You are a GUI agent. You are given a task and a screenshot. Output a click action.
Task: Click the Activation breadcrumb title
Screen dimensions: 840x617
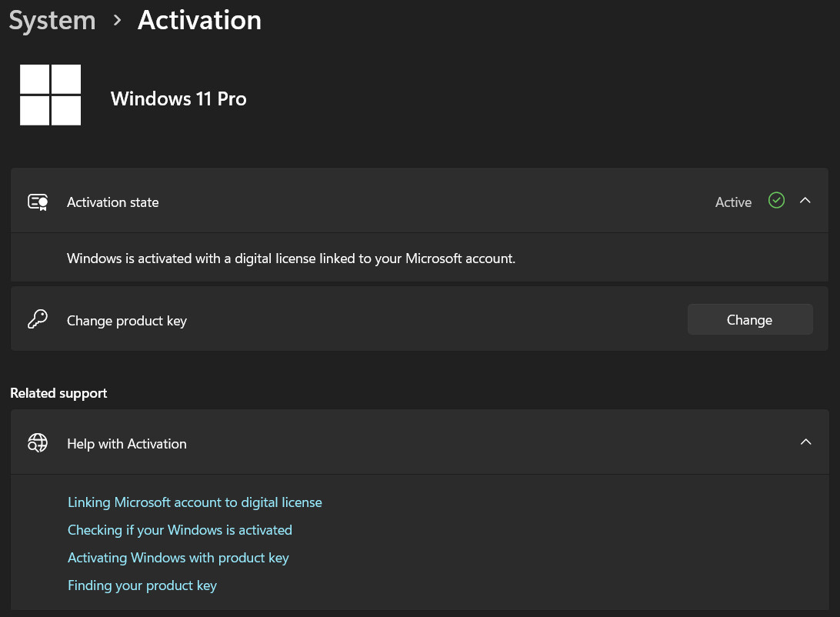pos(199,20)
